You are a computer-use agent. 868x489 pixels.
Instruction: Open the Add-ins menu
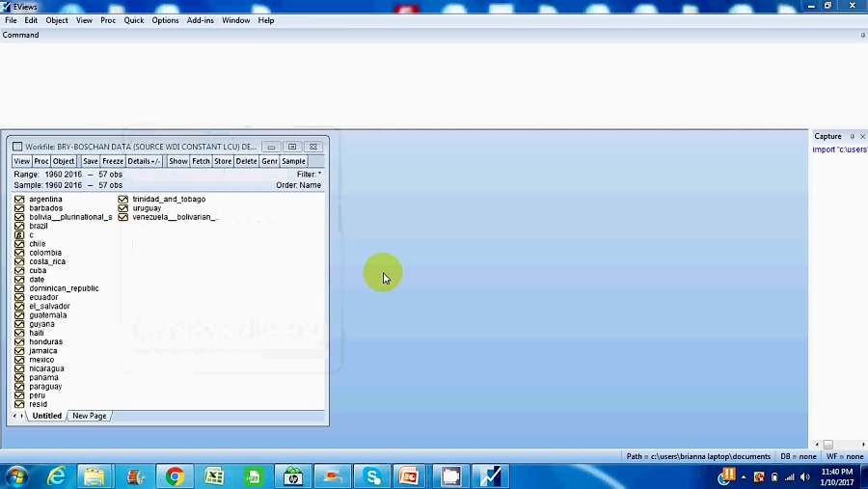[200, 20]
